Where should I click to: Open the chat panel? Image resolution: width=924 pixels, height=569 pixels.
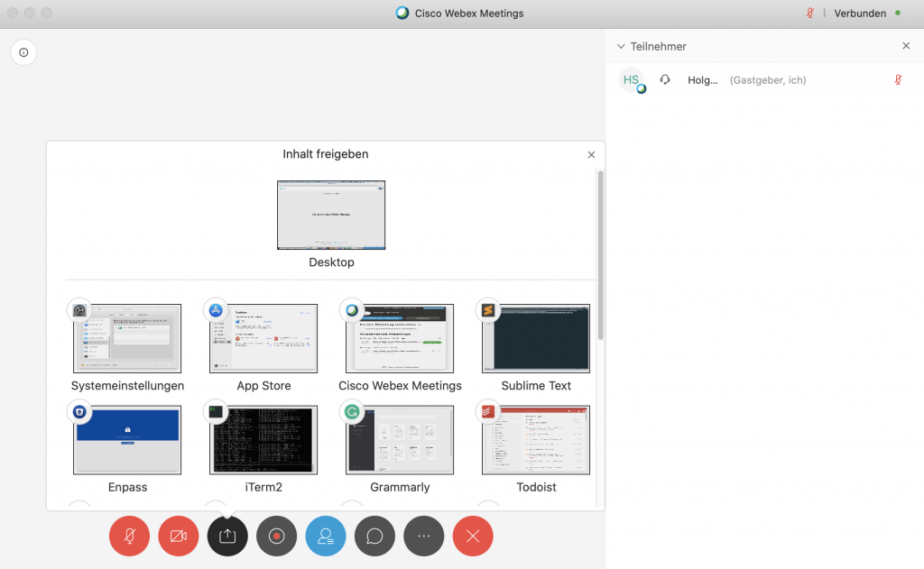374,536
